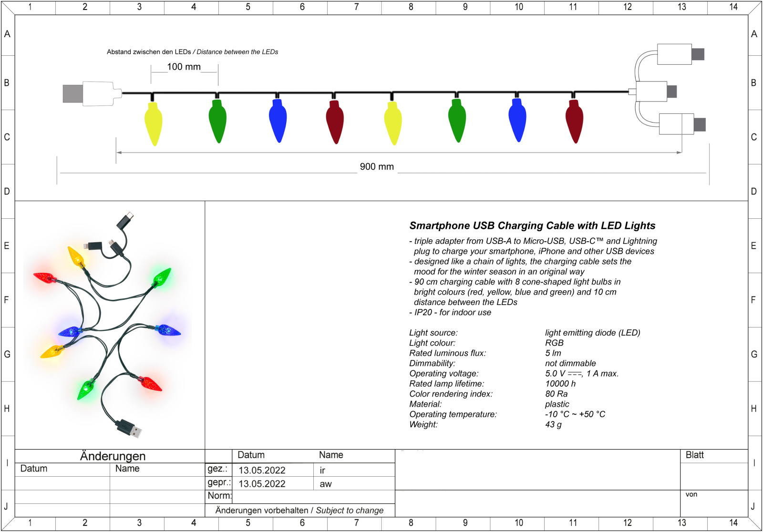Click the "5.0 V, 1 A max." operating voltage value

(x=582, y=373)
